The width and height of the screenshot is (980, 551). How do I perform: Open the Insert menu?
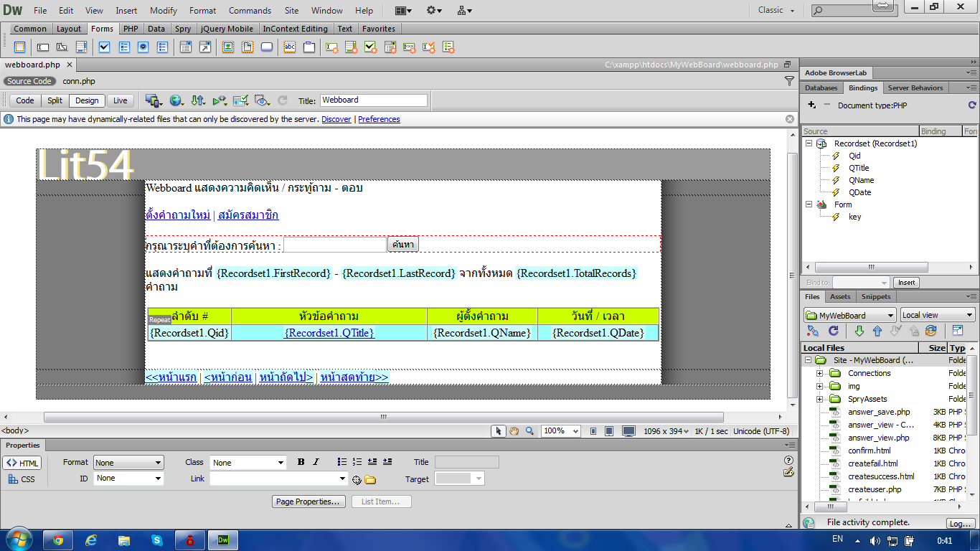click(x=126, y=11)
